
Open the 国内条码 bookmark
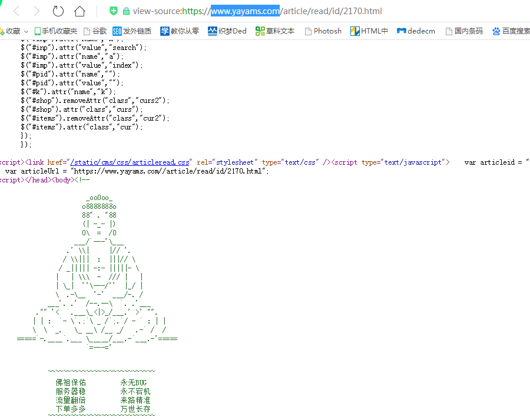coord(464,31)
